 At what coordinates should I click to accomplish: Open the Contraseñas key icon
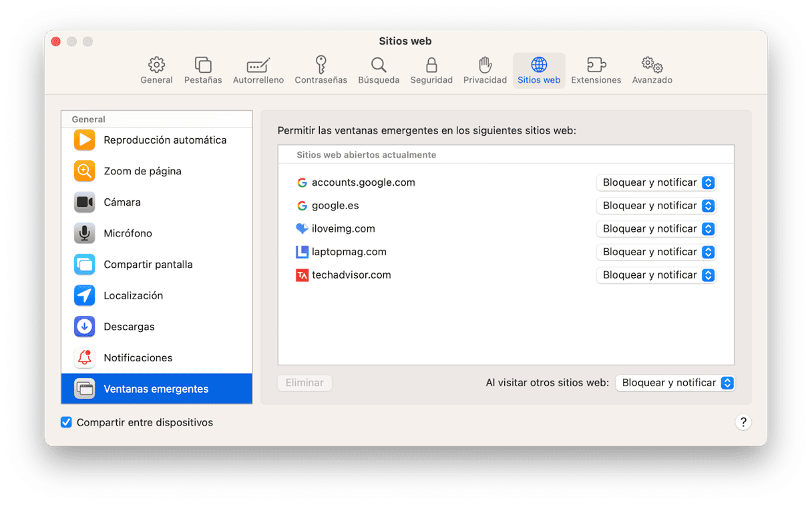coord(321,65)
